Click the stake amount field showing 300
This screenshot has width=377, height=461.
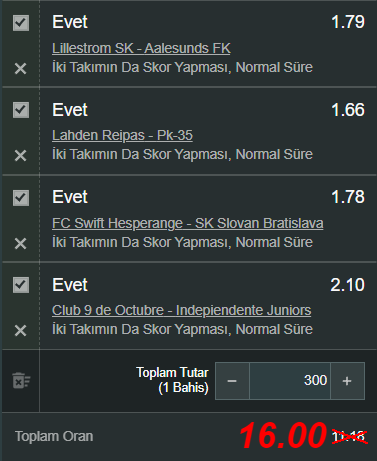click(290, 381)
